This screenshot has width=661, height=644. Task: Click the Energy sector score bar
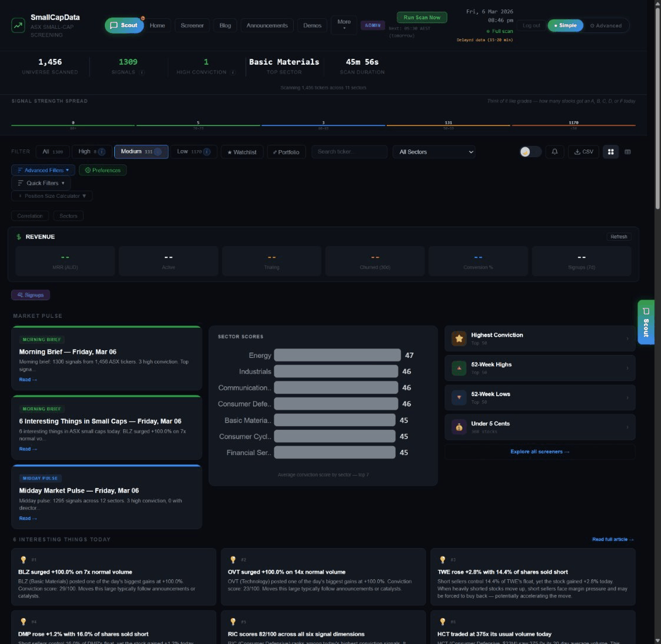336,355
